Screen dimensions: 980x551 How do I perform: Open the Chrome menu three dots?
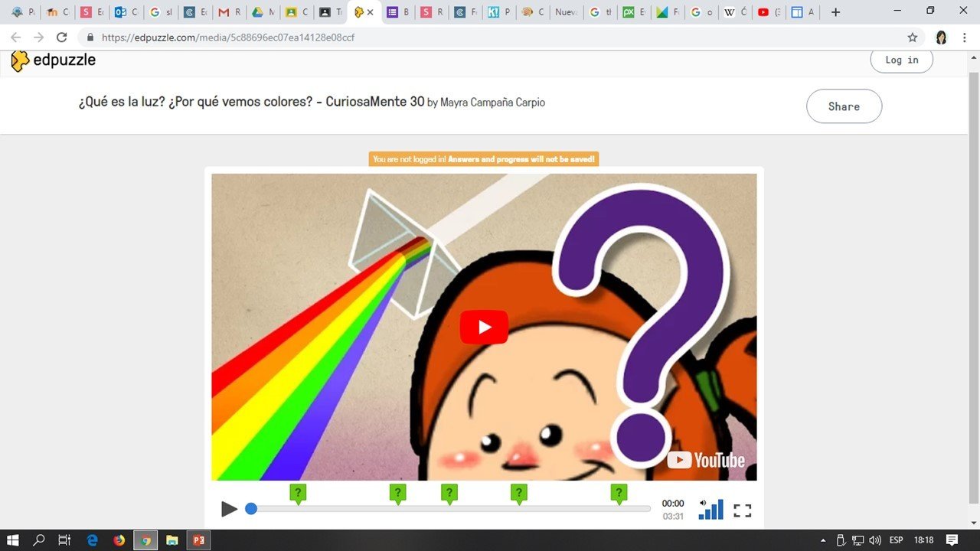pos(966,37)
